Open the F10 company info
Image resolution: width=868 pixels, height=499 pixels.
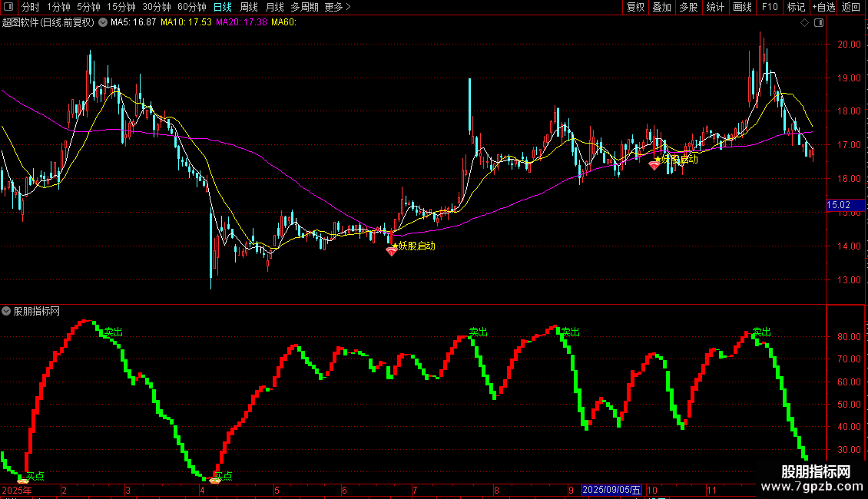pyautogui.click(x=770, y=7)
